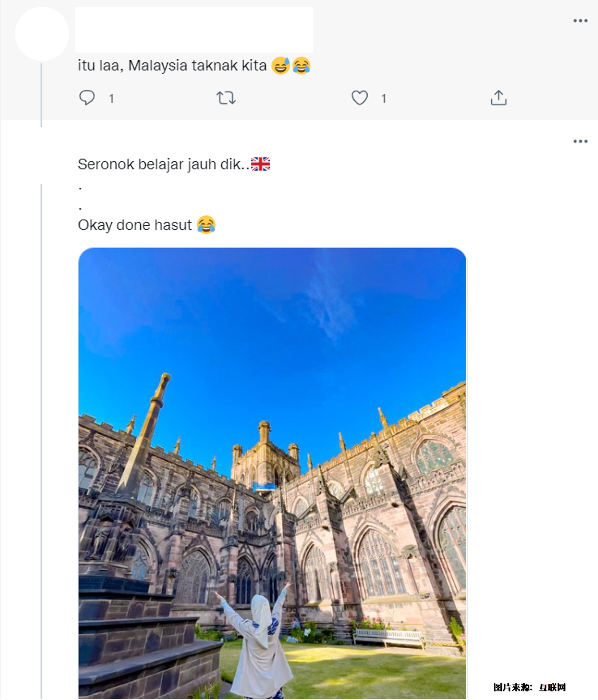
Task: Click the UK flag emoji
Action: tap(260, 164)
